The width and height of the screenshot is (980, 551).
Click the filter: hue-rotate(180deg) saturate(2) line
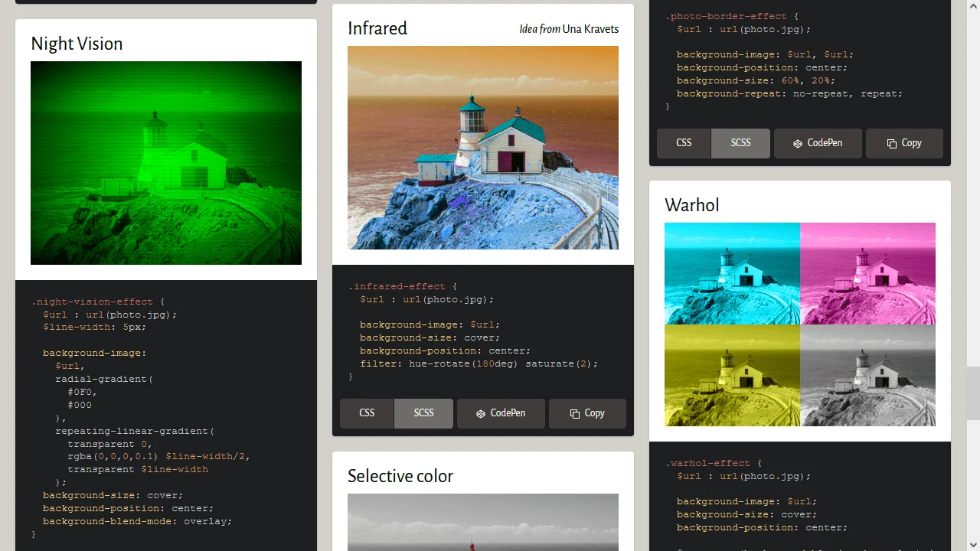479,364
